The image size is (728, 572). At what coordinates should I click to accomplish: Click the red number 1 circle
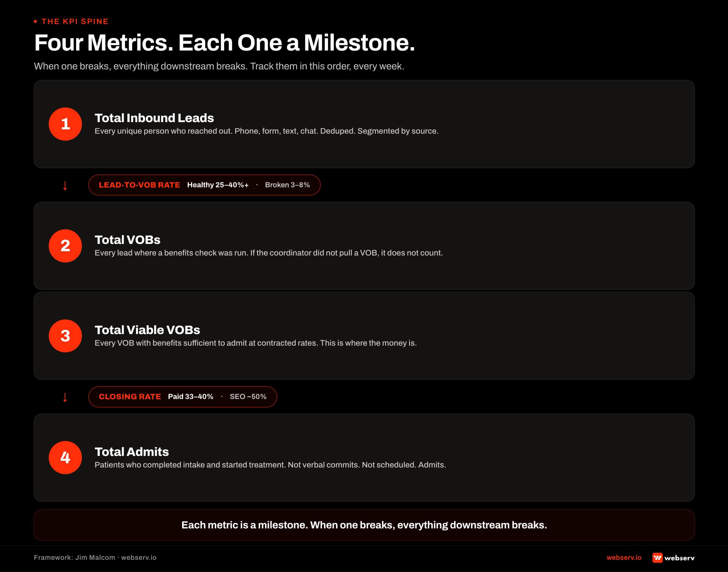coord(65,124)
